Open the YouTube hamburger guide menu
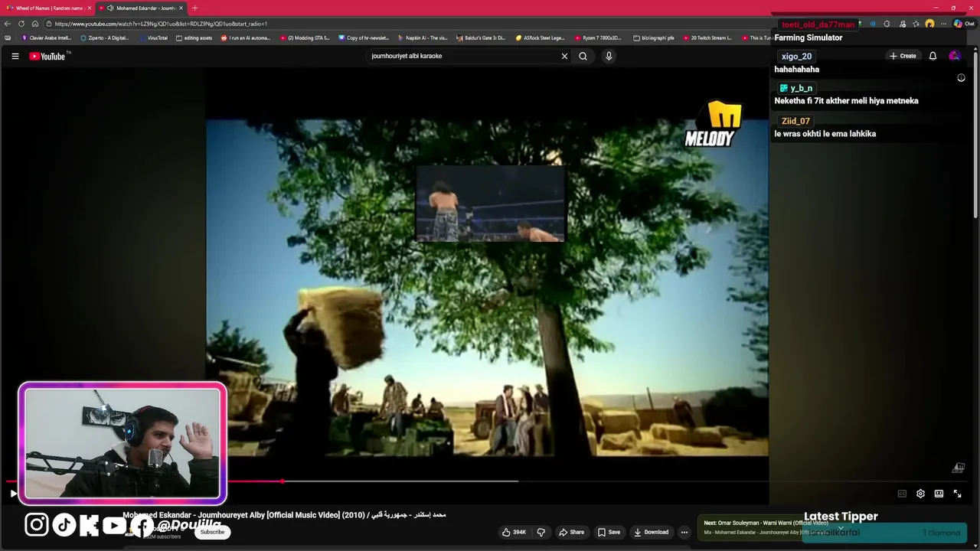The image size is (980, 551). (x=15, y=56)
